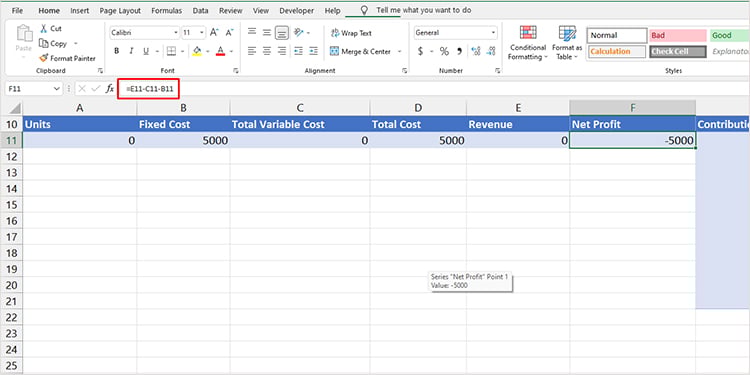This screenshot has width=750, height=375.
Task: Open the Alignment dialog launcher
Action: 405,70
